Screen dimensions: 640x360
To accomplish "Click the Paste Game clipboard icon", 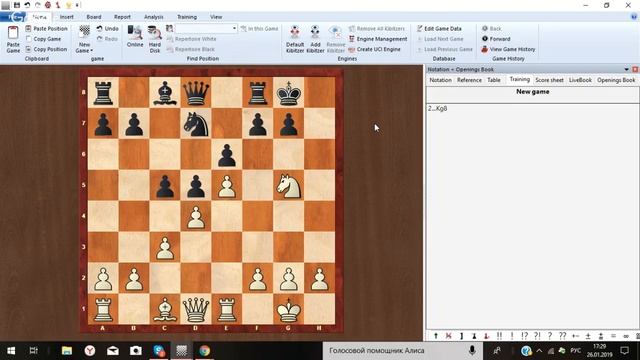I will click(13, 33).
